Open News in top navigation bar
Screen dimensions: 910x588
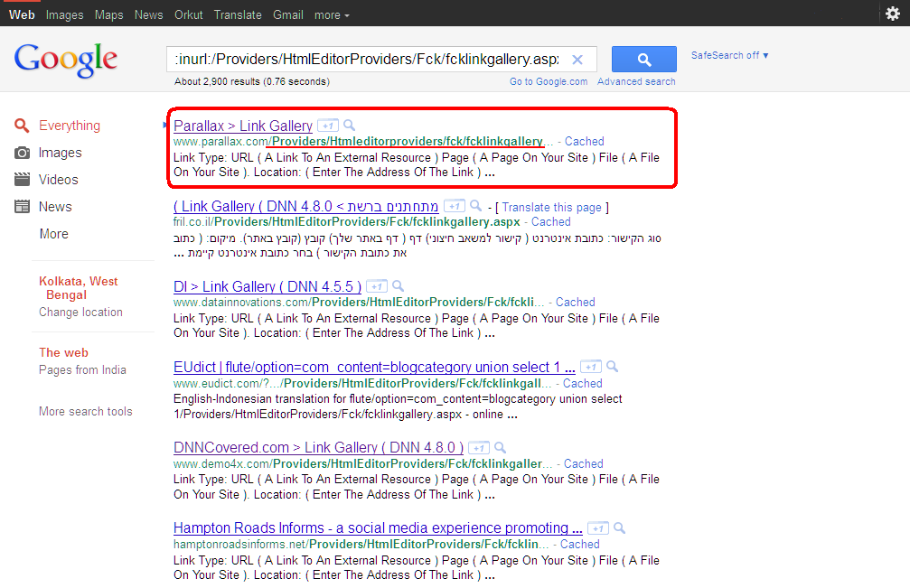pyautogui.click(x=148, y=15)
